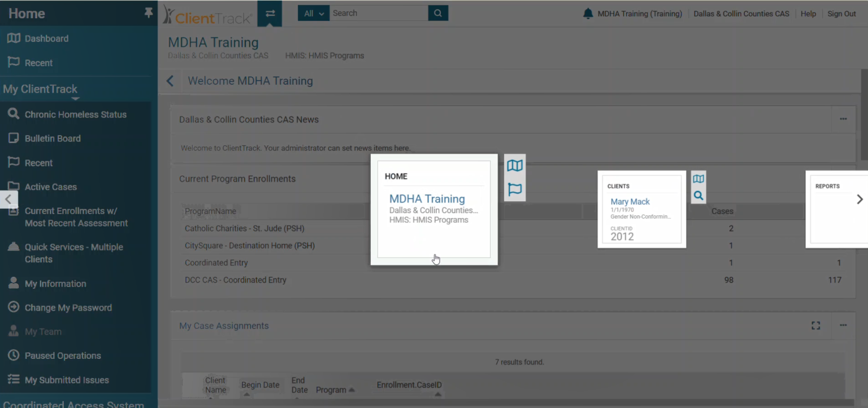Click the workspace switcher arrows icon
The height and width of the screenshot is (408, 868).
click(x=270, y=14)
